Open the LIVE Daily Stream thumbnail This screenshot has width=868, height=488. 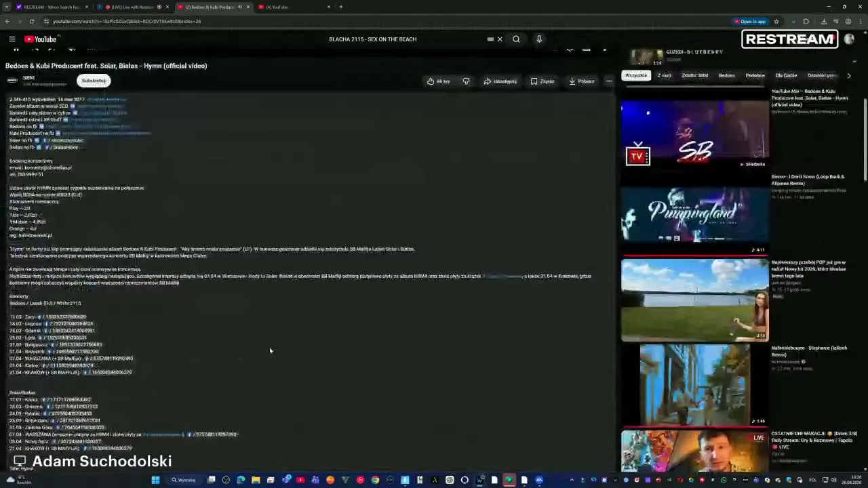[695, 451]
